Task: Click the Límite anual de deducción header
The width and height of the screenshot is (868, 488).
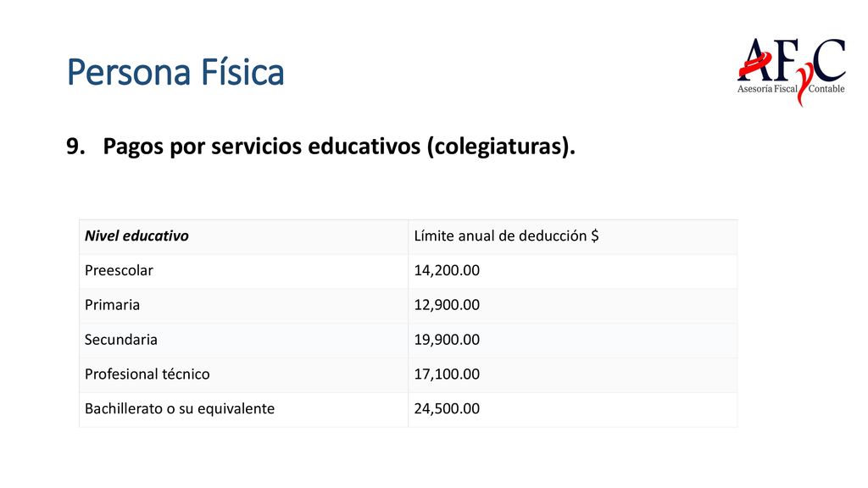Action: (573, 236)
